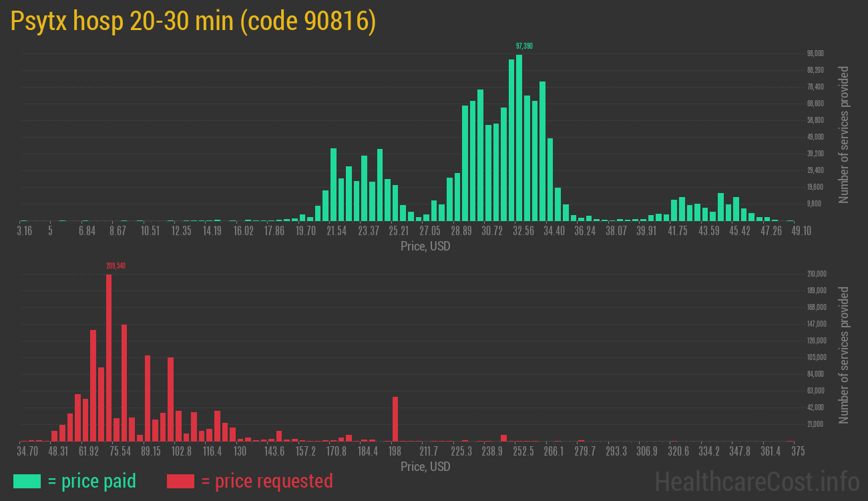Click the 210,000 y-axis tick label

(x=817, y=274)
